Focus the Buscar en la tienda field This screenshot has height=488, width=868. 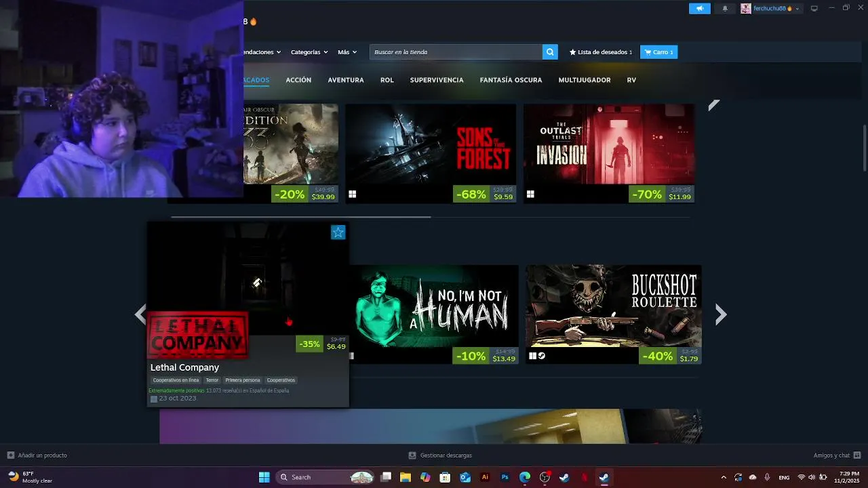456,52
